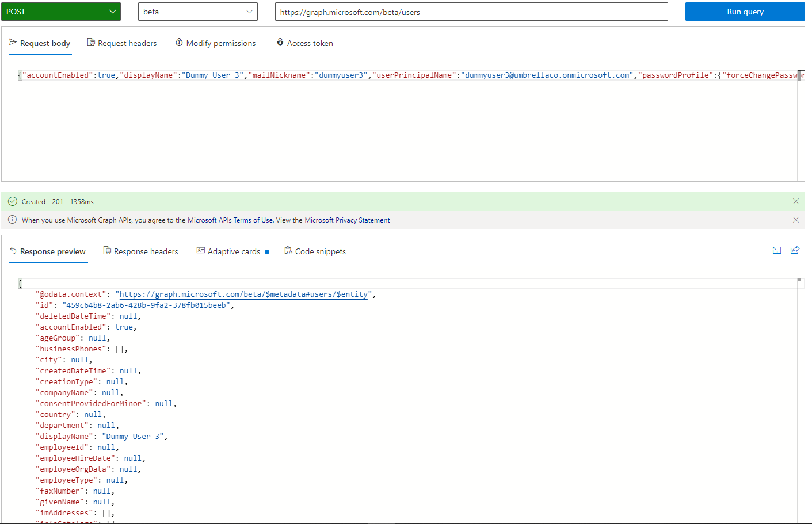This screenshot has width=812, height=524.
Task: Click the info icon on the Terms notice
Action: [12, 220]
